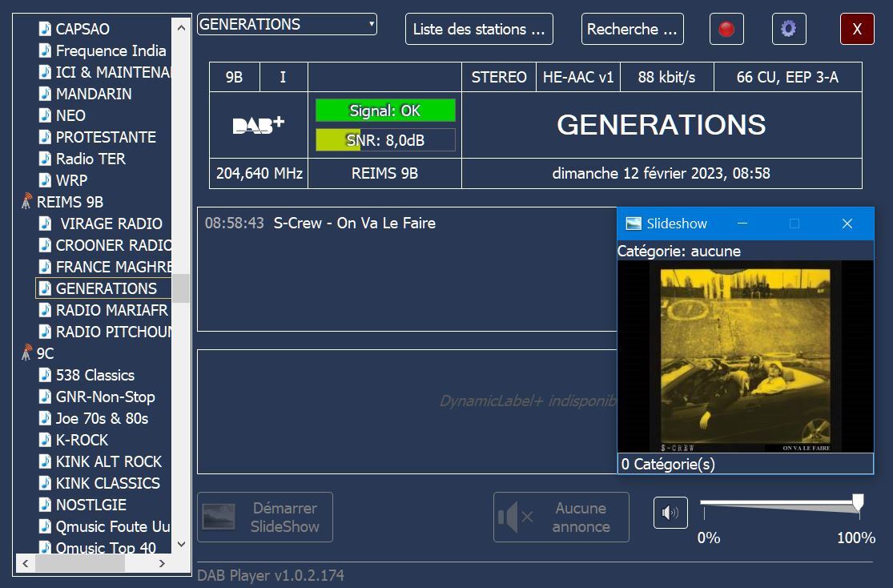Click music note icon of NEO
This screenshot has width=893, height=588.
point(45,115)
